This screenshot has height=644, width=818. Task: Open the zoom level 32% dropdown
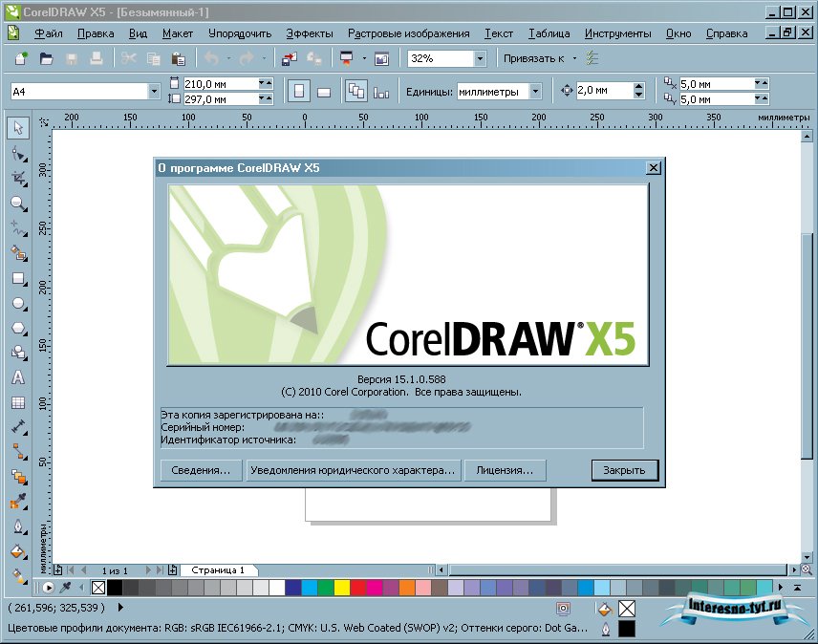pos(480,58)
